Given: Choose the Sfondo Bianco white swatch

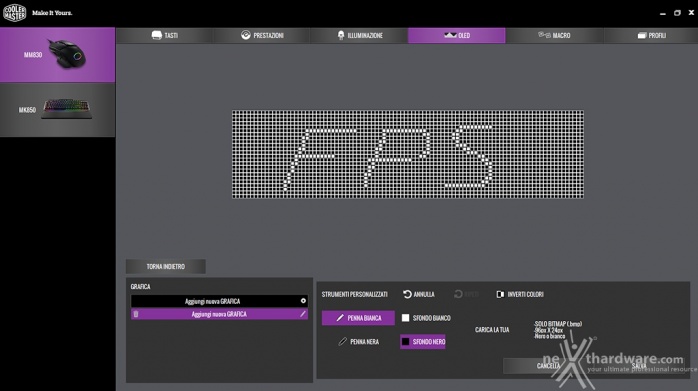Looking at the screenshot, I should pyautogui.click(x=405, y=318).
